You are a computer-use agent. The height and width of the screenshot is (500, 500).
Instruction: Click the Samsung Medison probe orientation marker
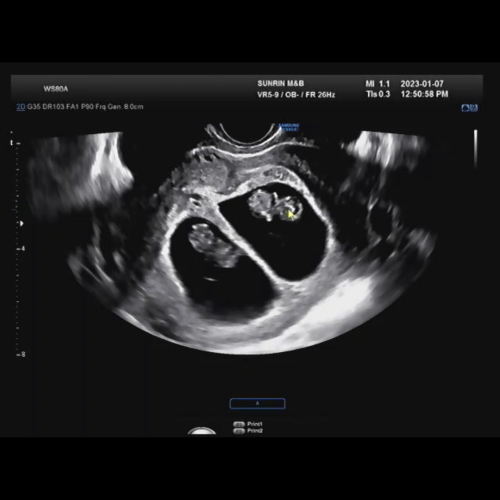pyautogui.click(x=289, y=127)
